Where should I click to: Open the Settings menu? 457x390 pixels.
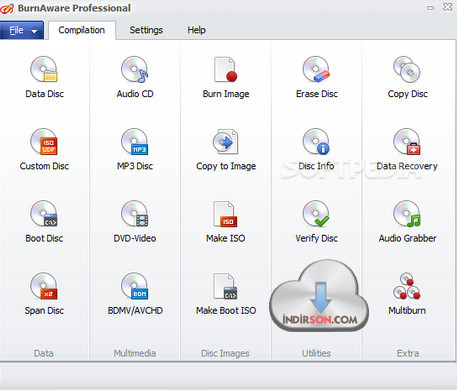146,30
